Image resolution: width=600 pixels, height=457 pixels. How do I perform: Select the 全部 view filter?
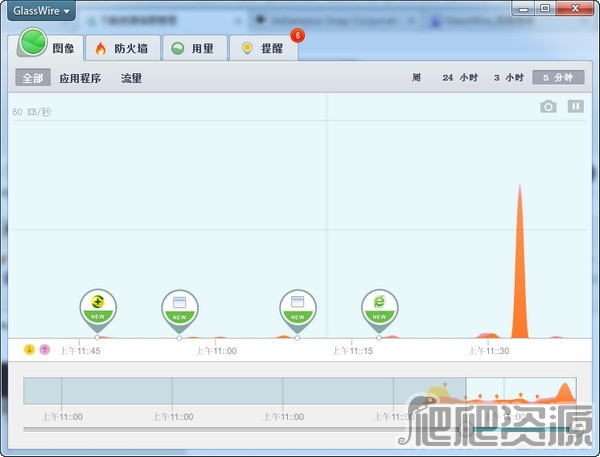point(33,78)
